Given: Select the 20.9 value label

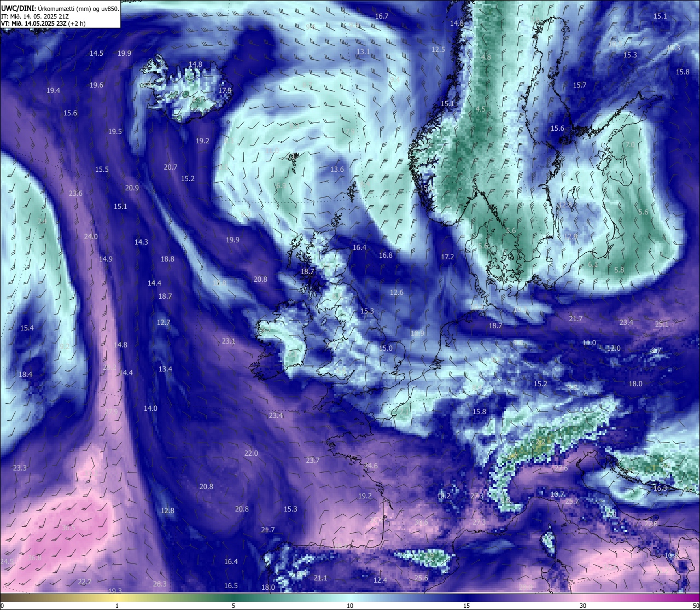Looking at the screenshot, I should (132, 188).
